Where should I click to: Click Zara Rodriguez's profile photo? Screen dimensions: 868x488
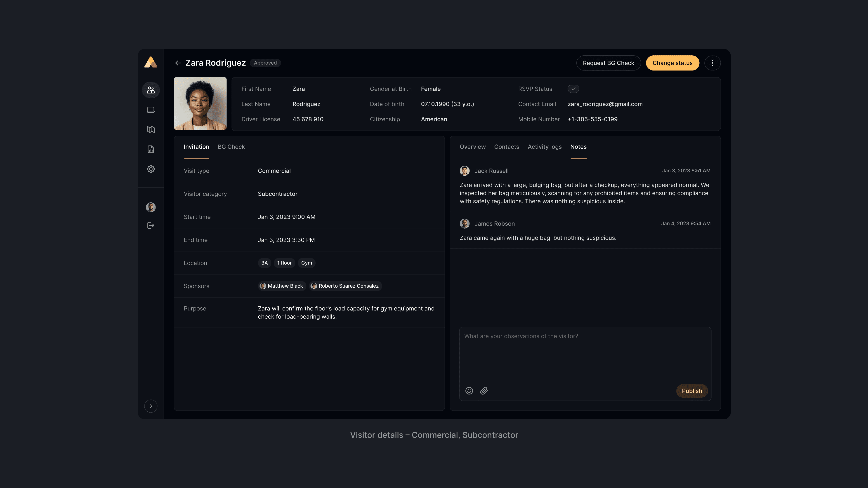coord(200,104)
